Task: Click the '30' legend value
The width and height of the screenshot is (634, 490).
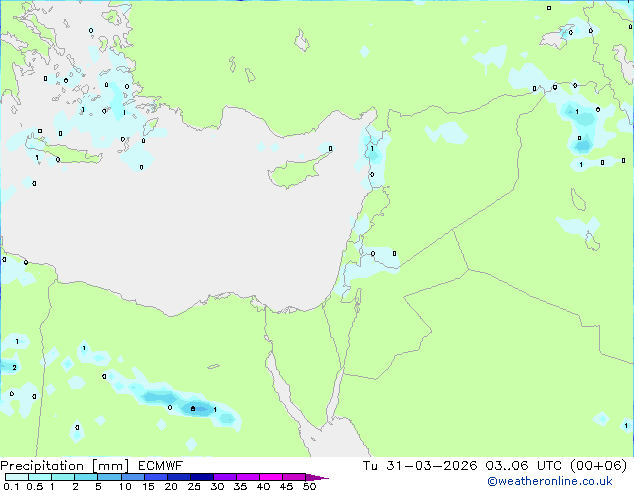Action: pyautogui.click(x=217, y=486)
